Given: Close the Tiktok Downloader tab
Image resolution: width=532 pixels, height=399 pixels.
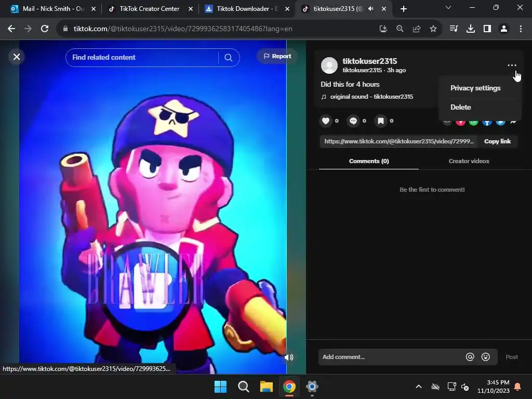Looking at the screenshot, I should (x=287, y=9).
